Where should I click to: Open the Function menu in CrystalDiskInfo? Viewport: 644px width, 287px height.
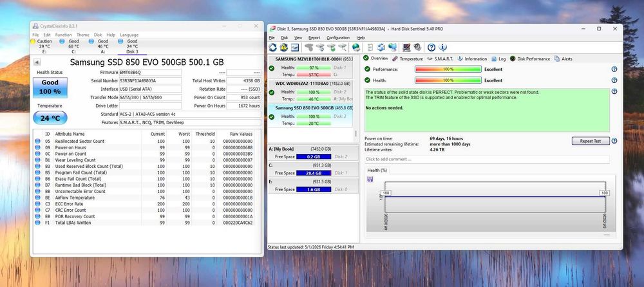63,35
